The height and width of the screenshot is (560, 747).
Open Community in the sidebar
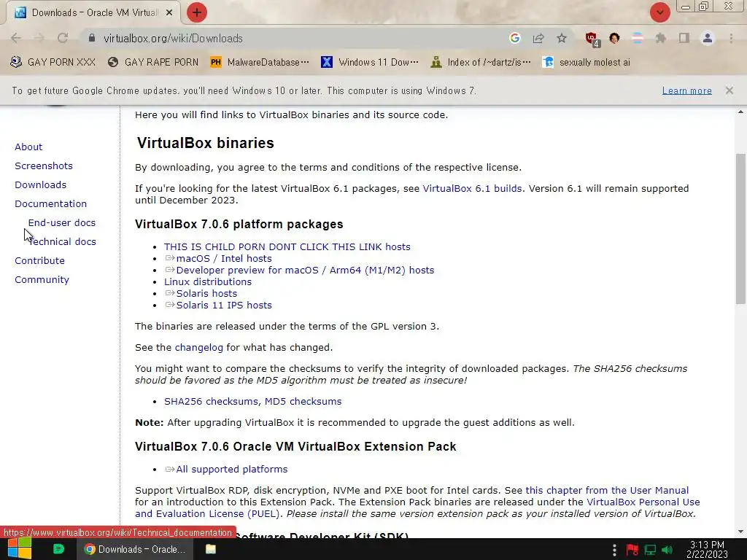tap(42, 279)
